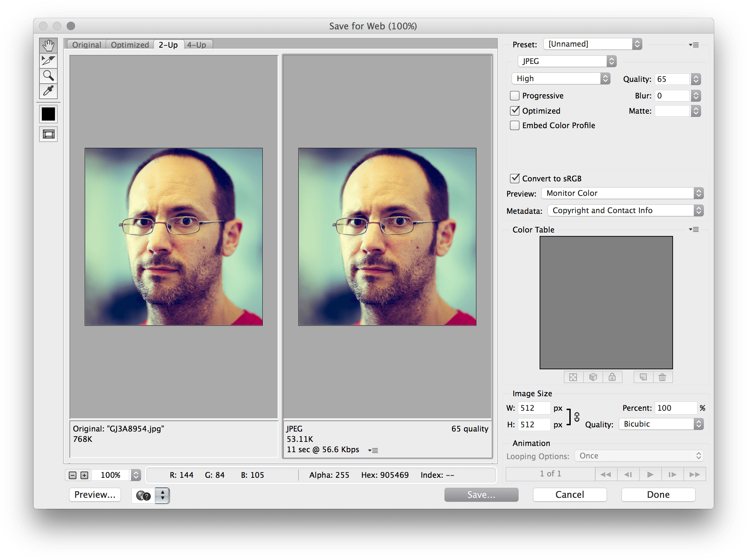747x560 pixels.
Task: Switch to the 4-Up tab
Action: click(x=197, y=45)
